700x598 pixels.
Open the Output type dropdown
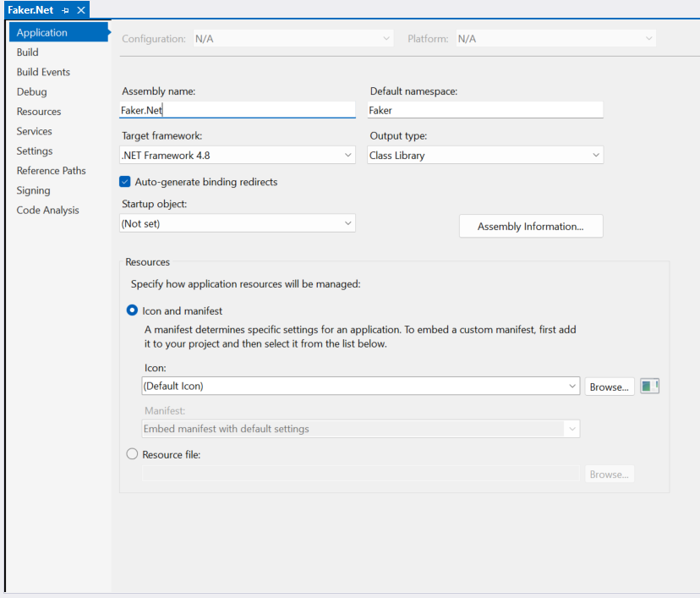tap(596, 155)
